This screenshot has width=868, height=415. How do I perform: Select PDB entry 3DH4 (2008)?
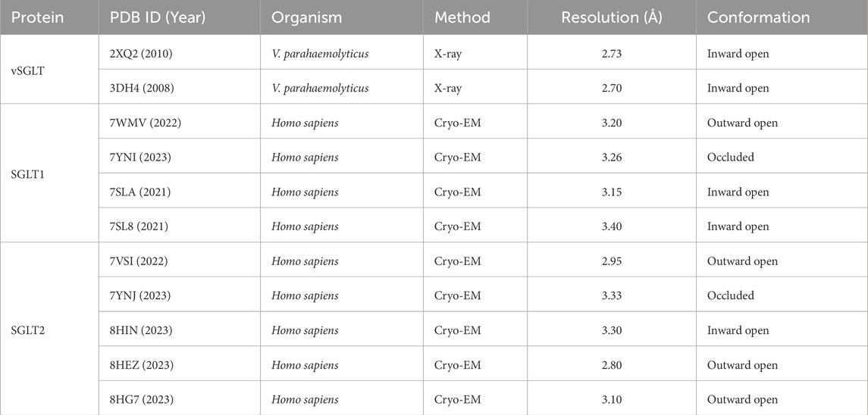coord(142,88)
